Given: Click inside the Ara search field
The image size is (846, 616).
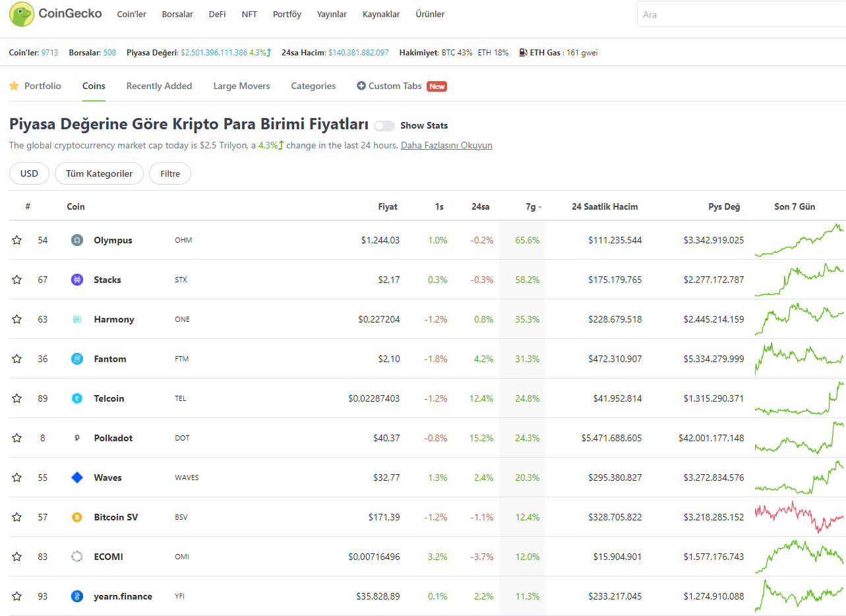Looking at the screenshot, I should click(741, 14).
